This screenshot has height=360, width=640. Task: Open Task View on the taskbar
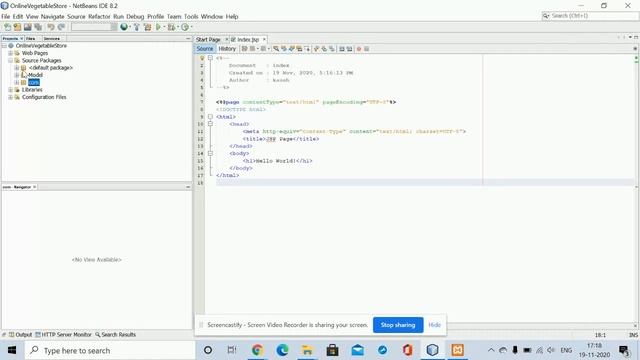click(x=232, y=350)
